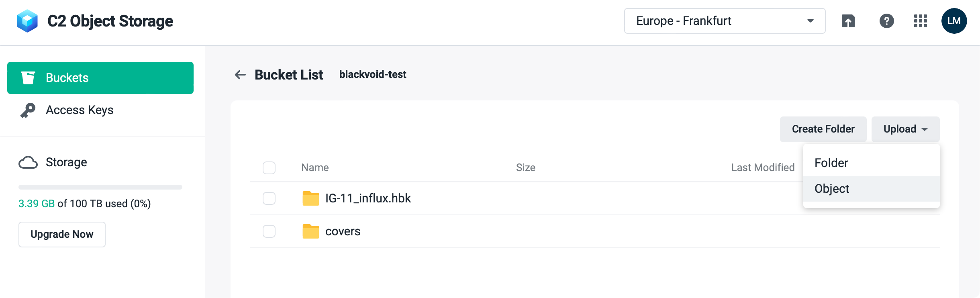Select the Buckets sidebar item
980x298 pixels.
pos(100,78)
